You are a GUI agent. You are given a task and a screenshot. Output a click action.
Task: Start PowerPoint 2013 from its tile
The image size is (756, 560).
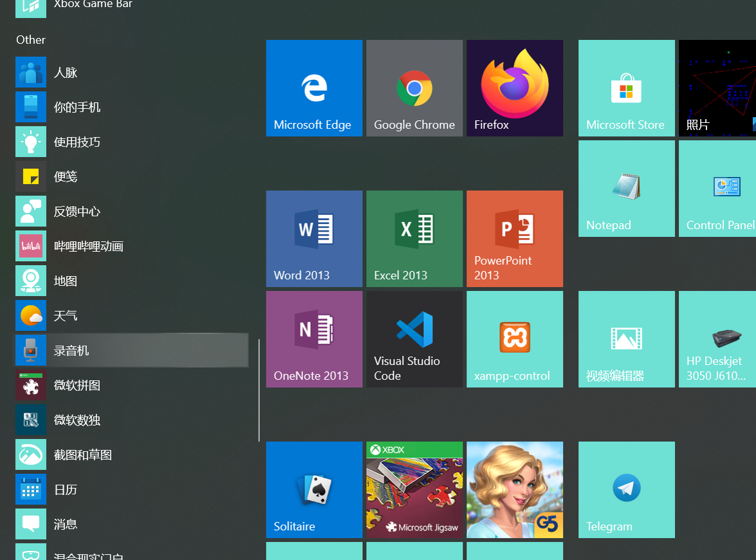[515, 239]
